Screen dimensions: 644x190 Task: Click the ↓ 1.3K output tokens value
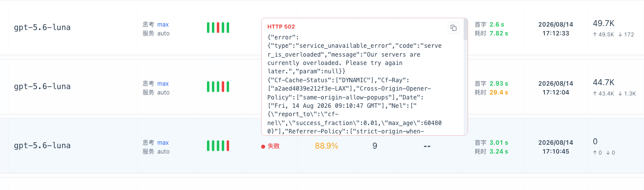627,94
